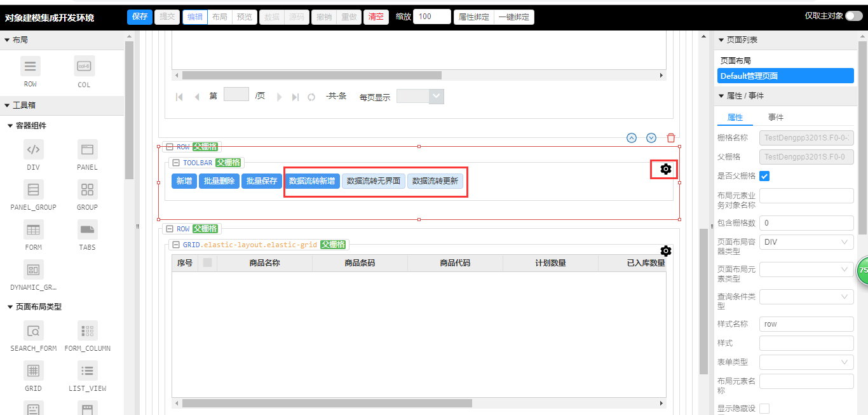Switch to the 事件 tab
The image size is (868, 415).
[x=775, y=118]
